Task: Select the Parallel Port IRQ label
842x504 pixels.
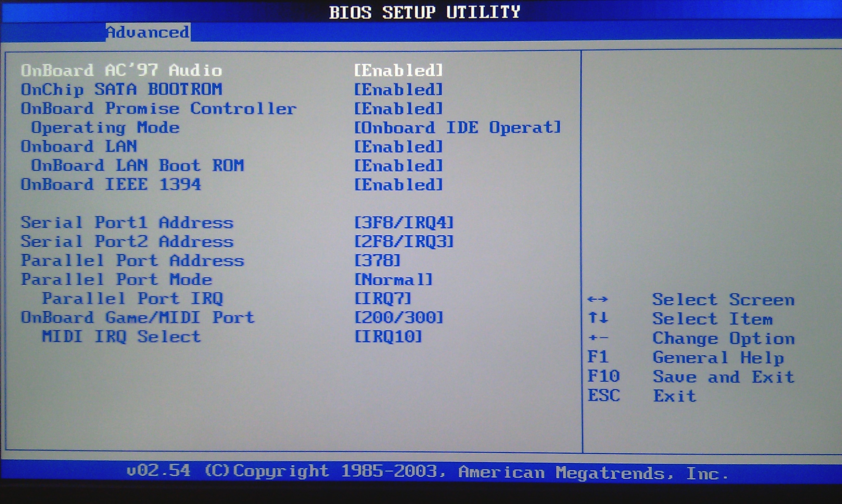Action: coord(133,299)
